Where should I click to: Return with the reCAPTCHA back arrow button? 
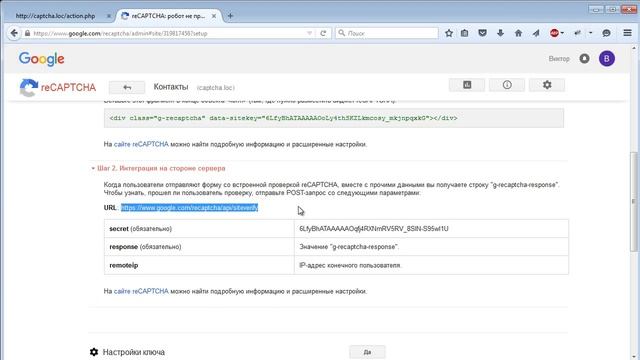point(127,87)
